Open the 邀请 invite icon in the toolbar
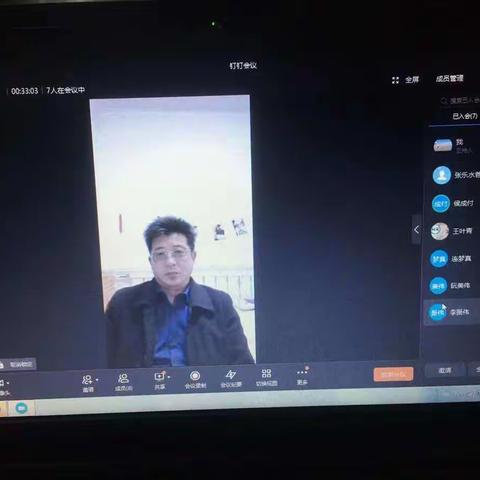This screenshot has height=480, width=480. 87,380
